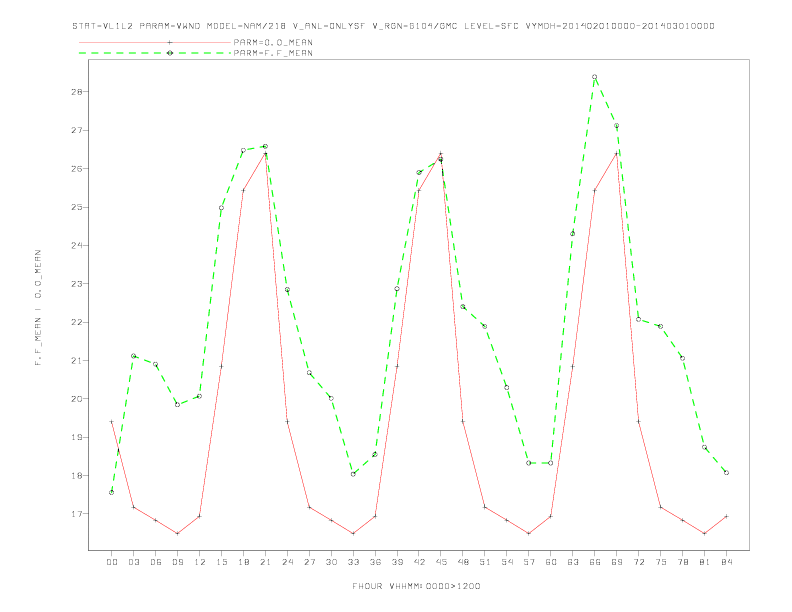Image resolution: width=792 pixels, height=612 pixels.
Task: Click x-axis forecast hour label 15
Action: [x=221, y=562]
